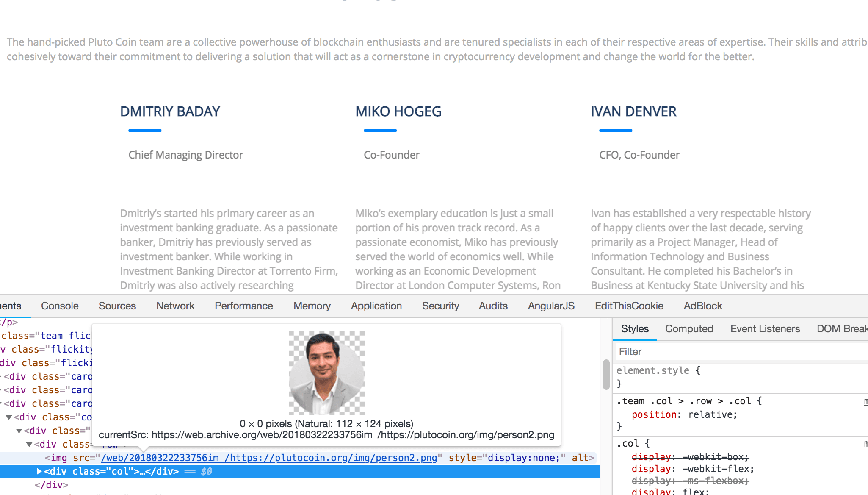Click the image preview thumbnail in the tooltip
This screenshot has height=495, width=868.
tap(326, 373)
